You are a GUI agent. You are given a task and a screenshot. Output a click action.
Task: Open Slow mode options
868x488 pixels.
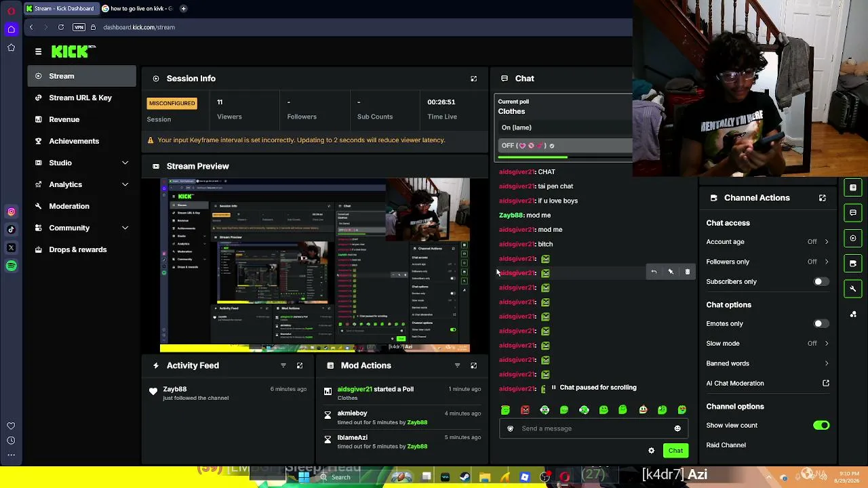click(768, 344)
